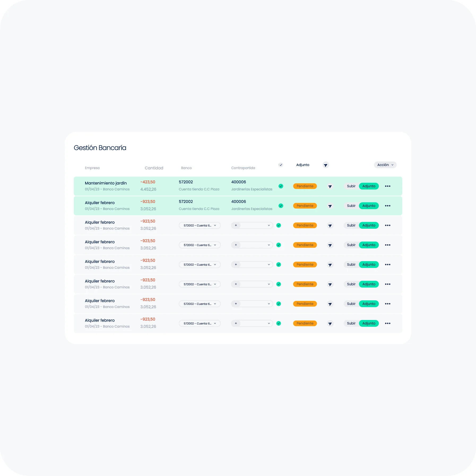Click send icon in Mantenimiento jardín row
The width and height of the screenshot is (476, 476).
tap(330, 187)
